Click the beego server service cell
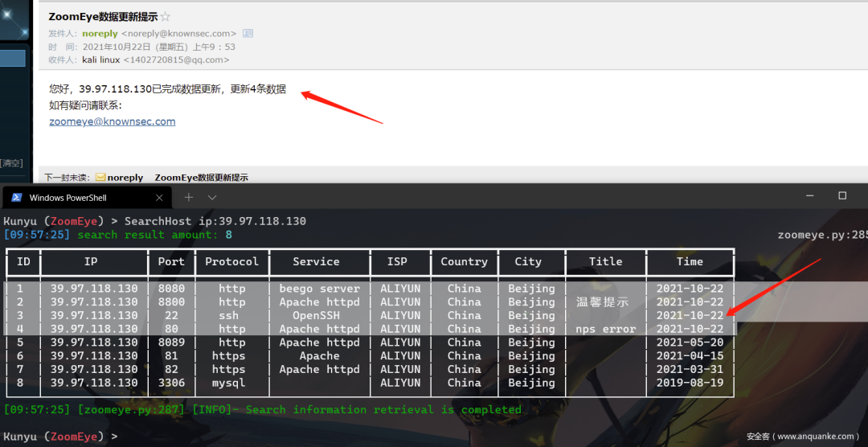 tap(319, 289)
